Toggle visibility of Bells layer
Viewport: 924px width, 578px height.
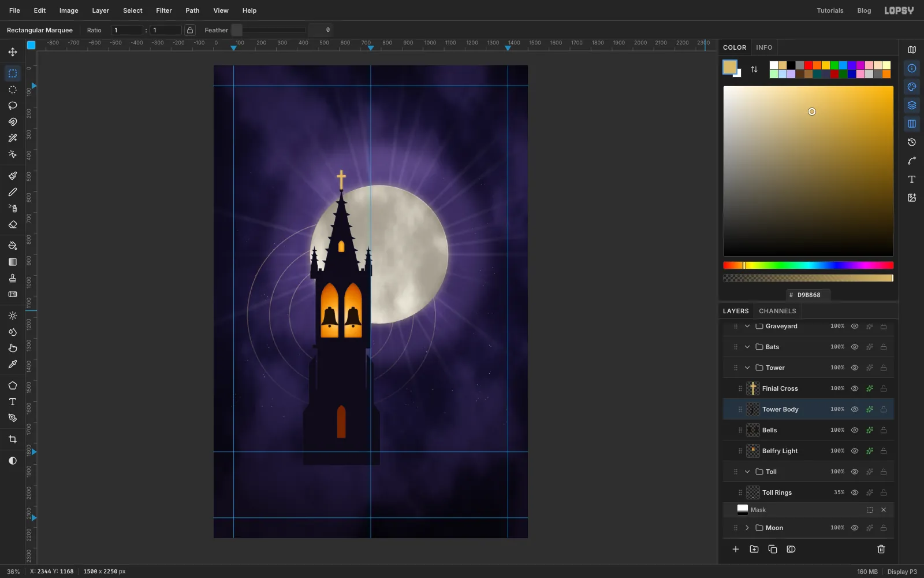pos(855,430)
